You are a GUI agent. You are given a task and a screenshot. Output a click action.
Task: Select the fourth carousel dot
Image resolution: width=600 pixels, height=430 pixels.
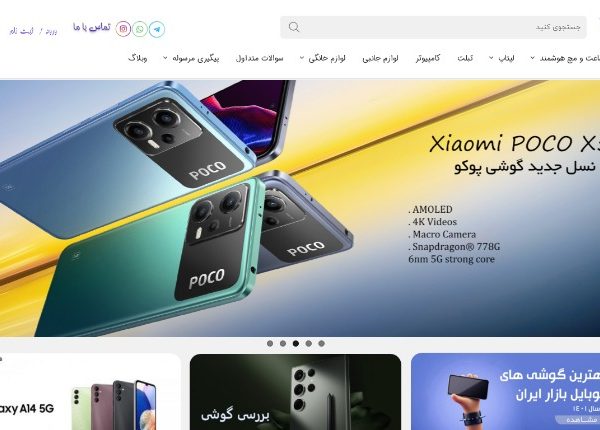[308, 344]
